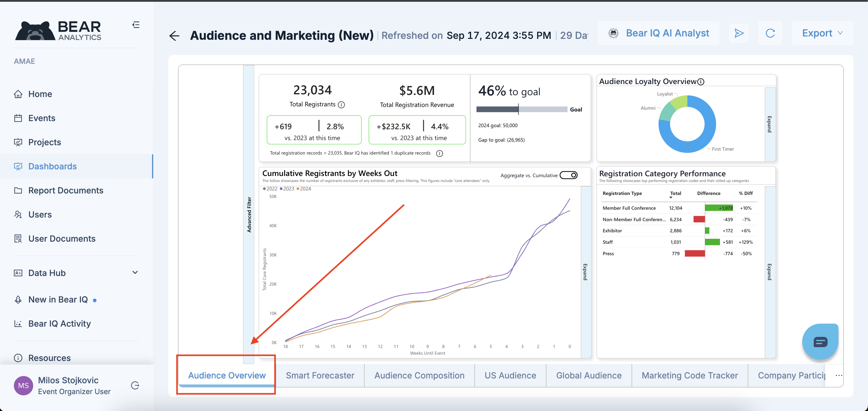Click the refresh dashboard icon

point(770,33)
